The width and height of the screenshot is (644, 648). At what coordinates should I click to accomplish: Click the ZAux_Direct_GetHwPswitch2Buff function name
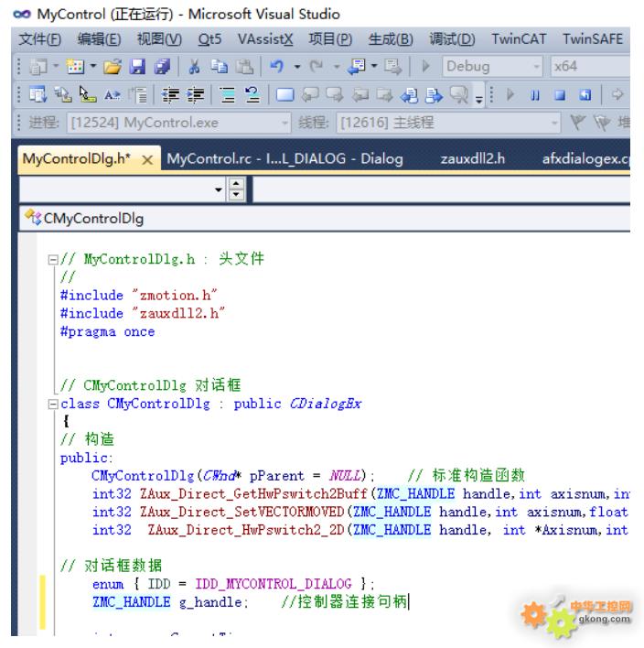click(253, 494)
